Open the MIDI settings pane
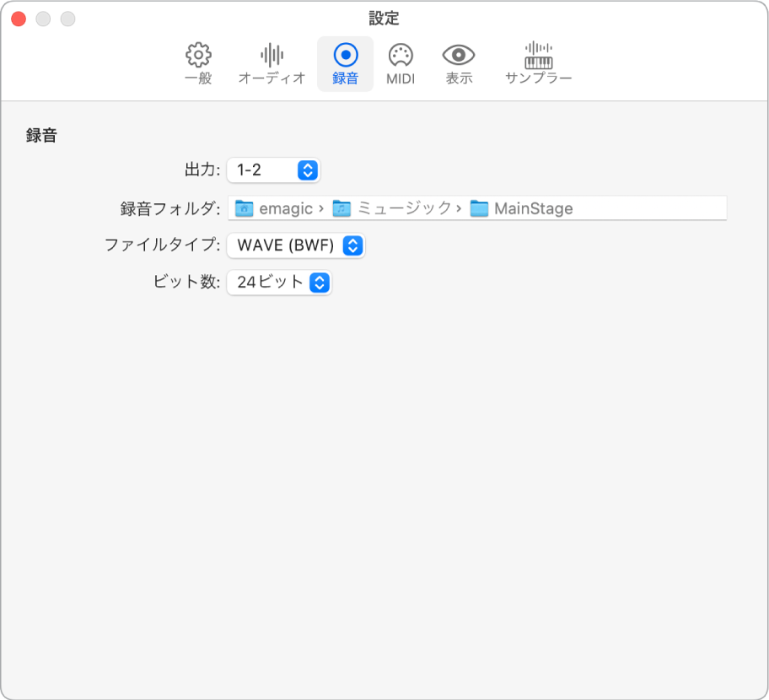769x700 pixels. 399,62
